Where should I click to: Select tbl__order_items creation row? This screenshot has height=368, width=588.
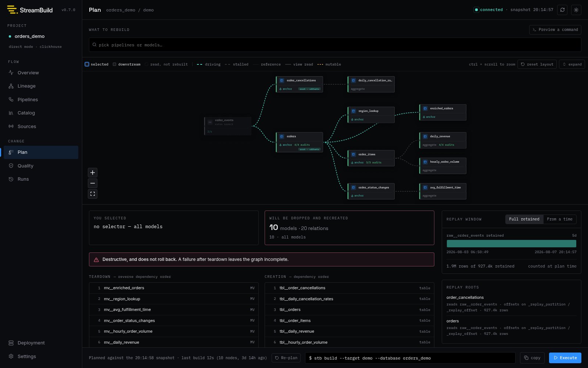pos(349,321)
